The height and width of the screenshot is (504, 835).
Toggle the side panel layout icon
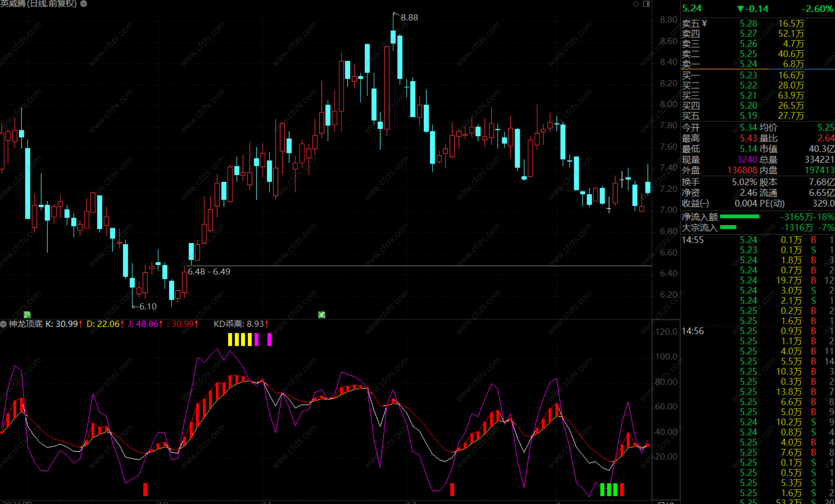pos(646,4)
